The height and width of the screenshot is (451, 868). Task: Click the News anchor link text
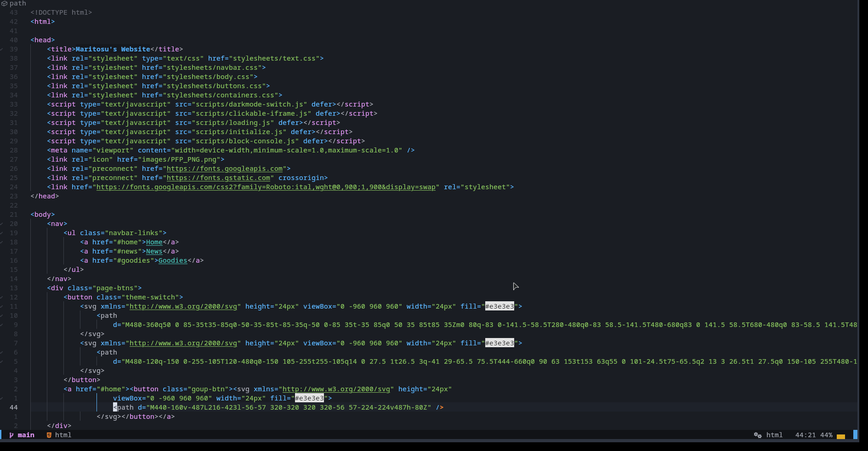(154, 251)
